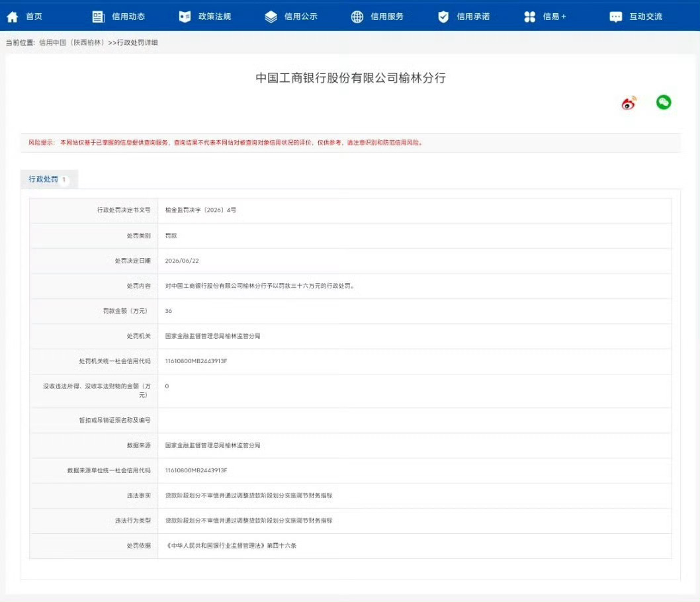Click the 暂扣或吊销证照名称及编号 label
Screen dimensions: 700x602
coord(114,420)
